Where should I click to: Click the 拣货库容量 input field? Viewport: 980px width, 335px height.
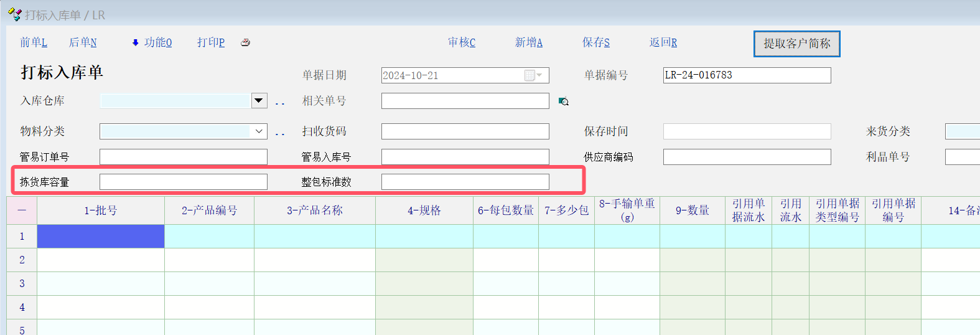pos(184,182)
